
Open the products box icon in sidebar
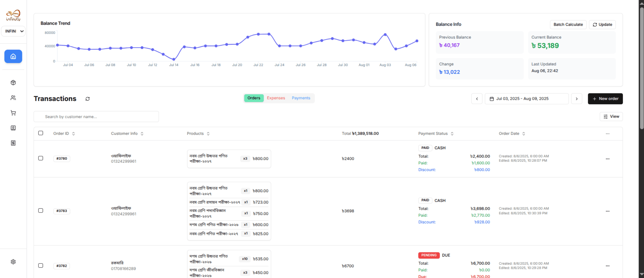pyautogui.click(x=13, y=83)
